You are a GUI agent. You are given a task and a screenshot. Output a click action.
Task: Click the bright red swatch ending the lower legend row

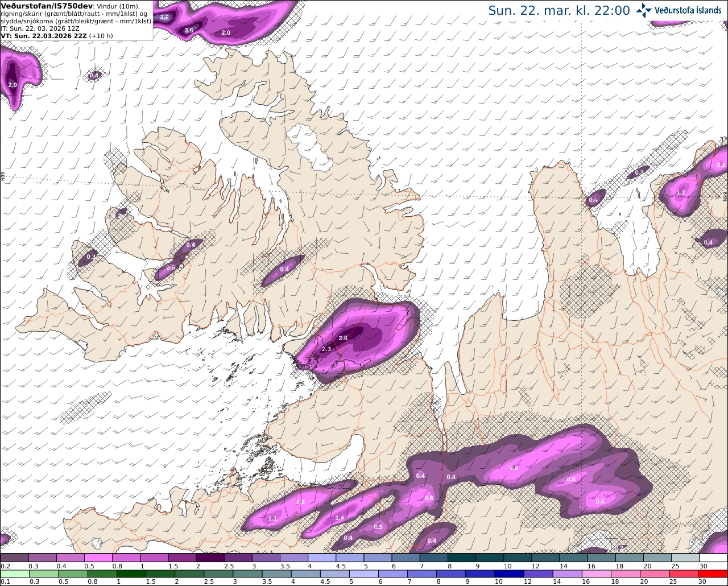click(x=714, y=573)
